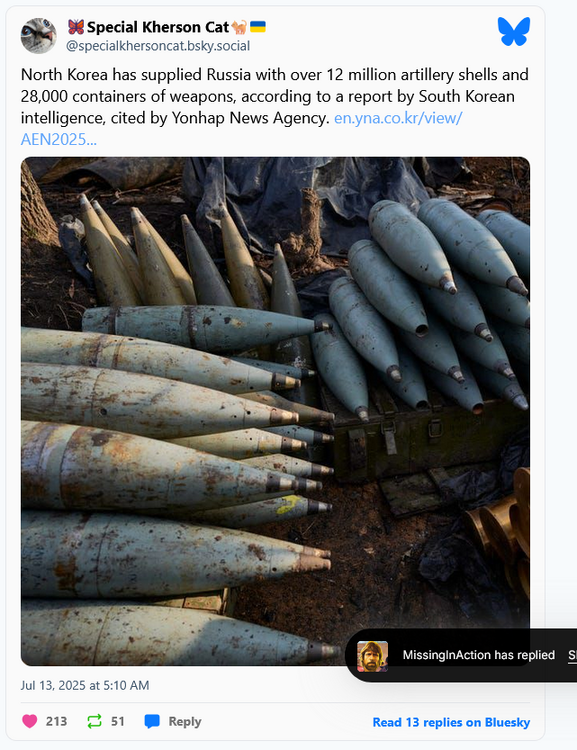This screenshot has width=577, height=750.
Task: Click the blue reply speech bubble icon
Action: pos(152,721)
